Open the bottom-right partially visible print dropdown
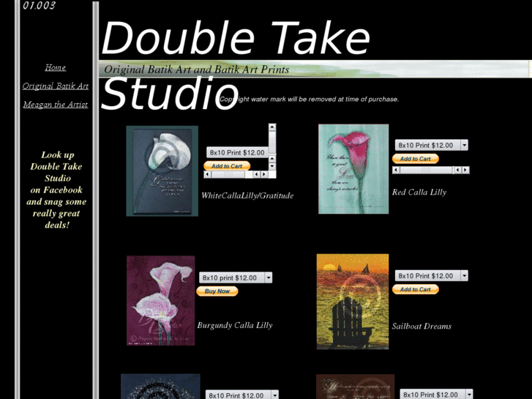 pyautogui.click(x=436, y=394)
